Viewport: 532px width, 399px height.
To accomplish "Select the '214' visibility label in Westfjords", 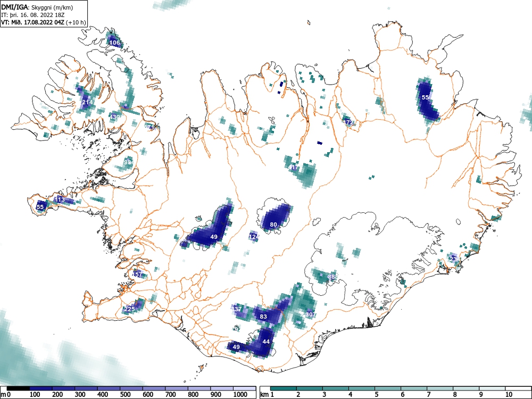I will 87,102.
